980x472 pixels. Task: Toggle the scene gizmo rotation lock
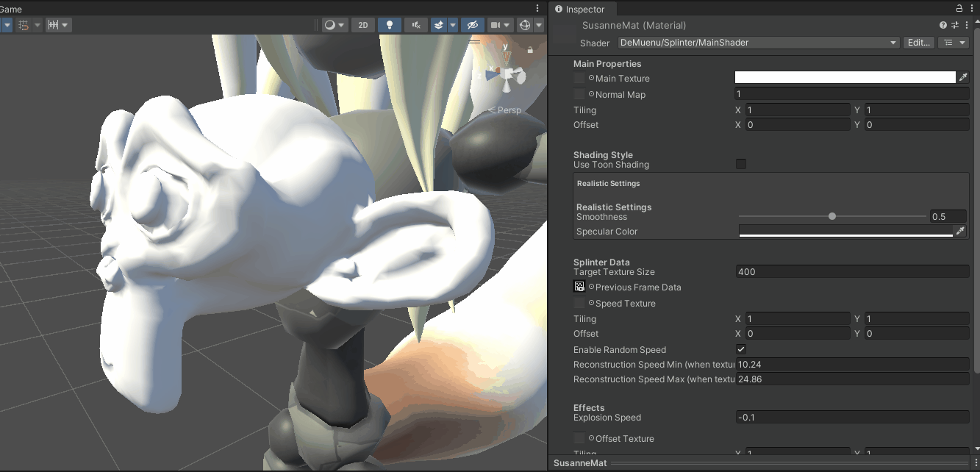[530, 50]
